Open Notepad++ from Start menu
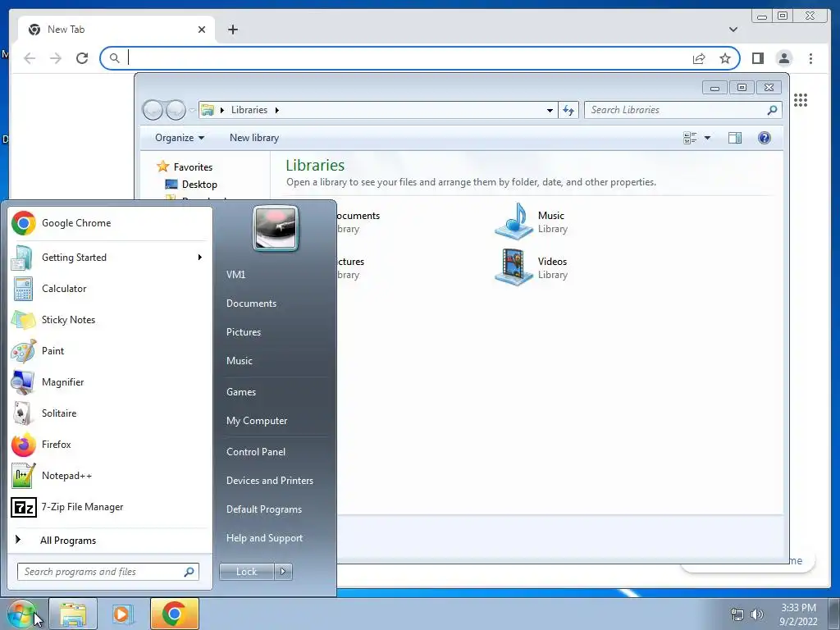This screenshot has width=840, height=630. (109, 476)
